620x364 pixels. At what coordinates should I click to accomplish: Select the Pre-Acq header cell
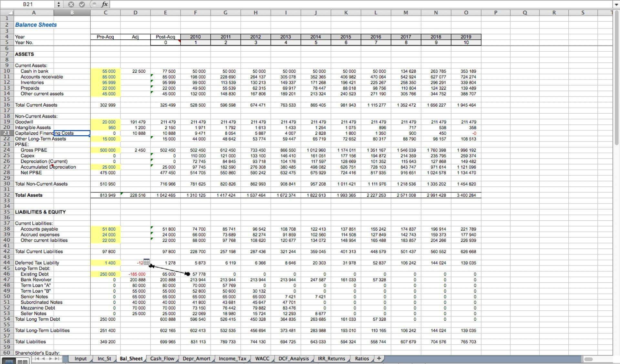pyautogui.click(x=105, y=37)
